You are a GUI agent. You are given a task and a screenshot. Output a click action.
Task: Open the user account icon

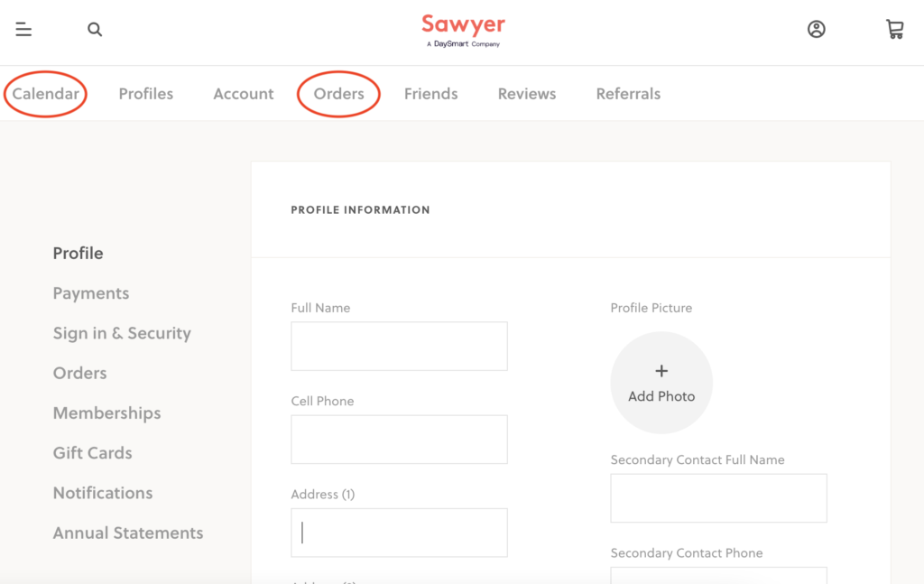816,30
